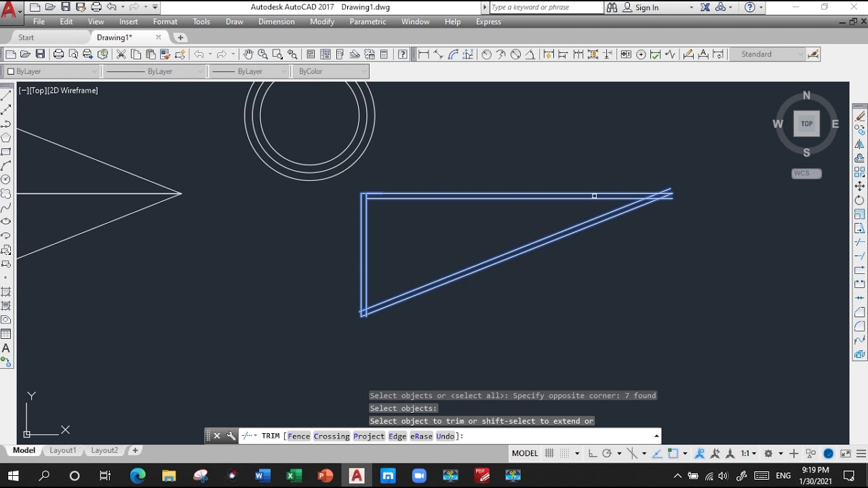Screen dimensions: 868x488
Task: Select the Diameter dimension tool
Action: tap(515, 54)
